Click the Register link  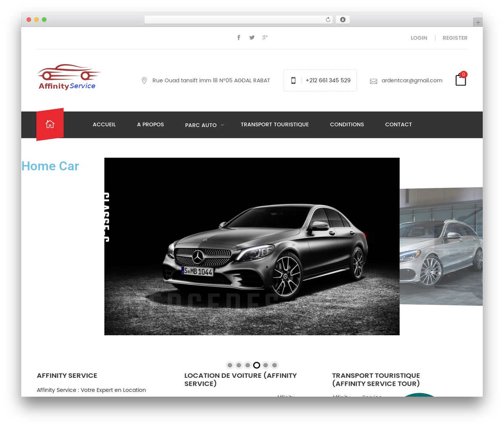coord(455,38)
